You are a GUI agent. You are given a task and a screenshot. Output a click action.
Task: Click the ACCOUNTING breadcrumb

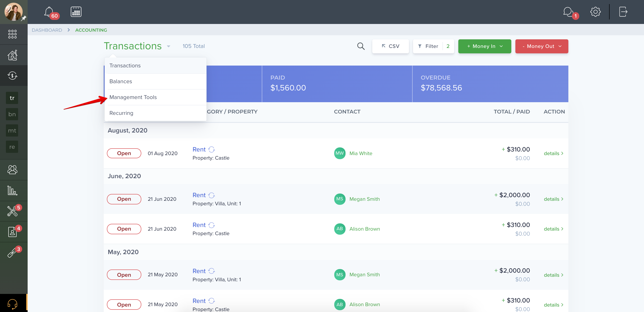tap(91, 30)
